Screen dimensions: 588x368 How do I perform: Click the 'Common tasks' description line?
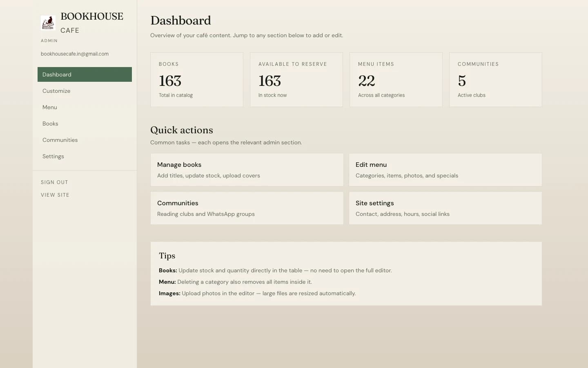coord(226,143)
